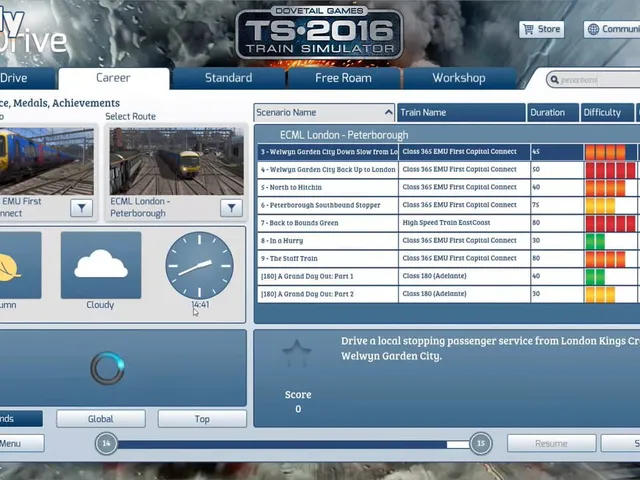The height and width of the screenshot is (480, 640).
Task: Sort by the Difficulty column header
Action: point(607,112)
